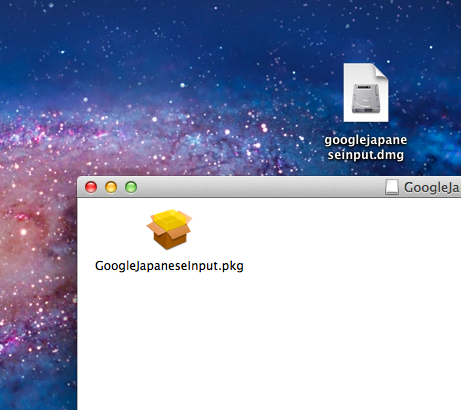Click the hard drive graphic on dmg file
461x410 pixels.
tap(366, 99)
